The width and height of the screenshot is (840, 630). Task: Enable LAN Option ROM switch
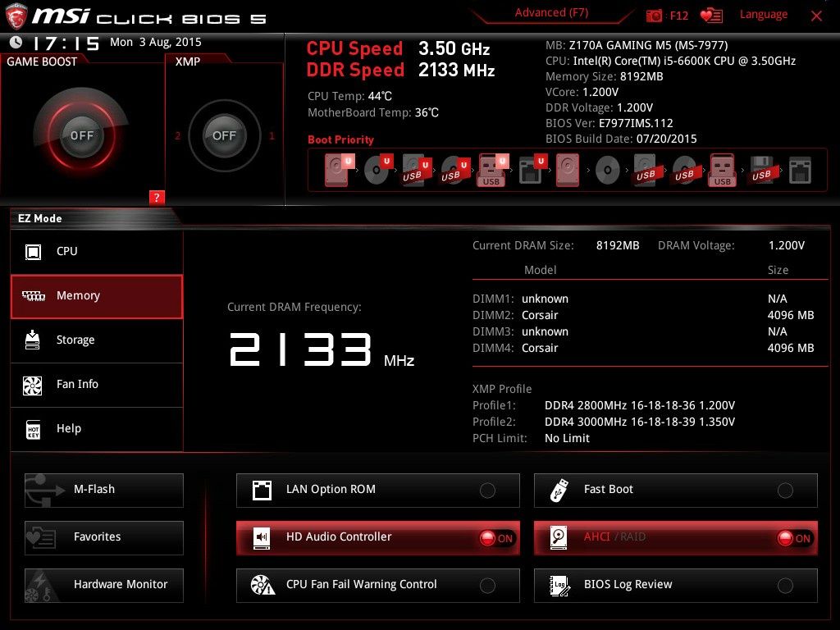click(487, 491)
